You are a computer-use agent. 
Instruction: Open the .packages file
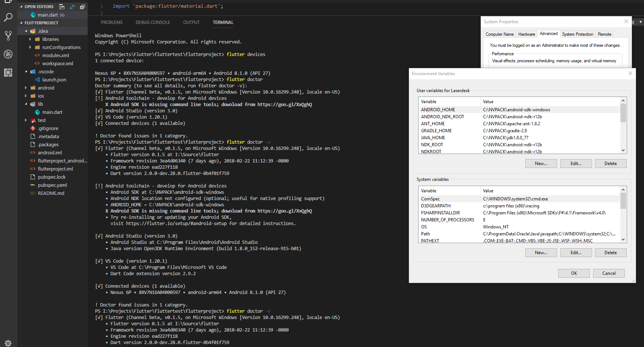(x=52, y=144)
